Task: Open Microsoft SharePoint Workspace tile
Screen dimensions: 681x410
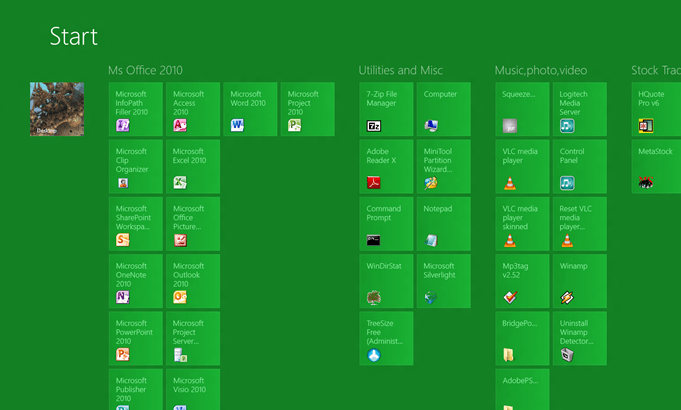Action: [136, 224]
